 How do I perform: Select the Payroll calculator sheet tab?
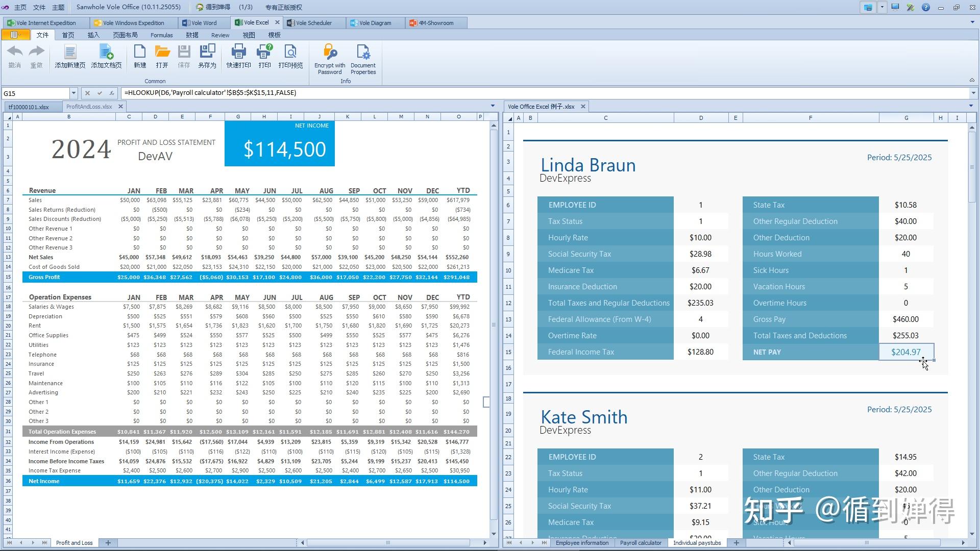(640, 543)
